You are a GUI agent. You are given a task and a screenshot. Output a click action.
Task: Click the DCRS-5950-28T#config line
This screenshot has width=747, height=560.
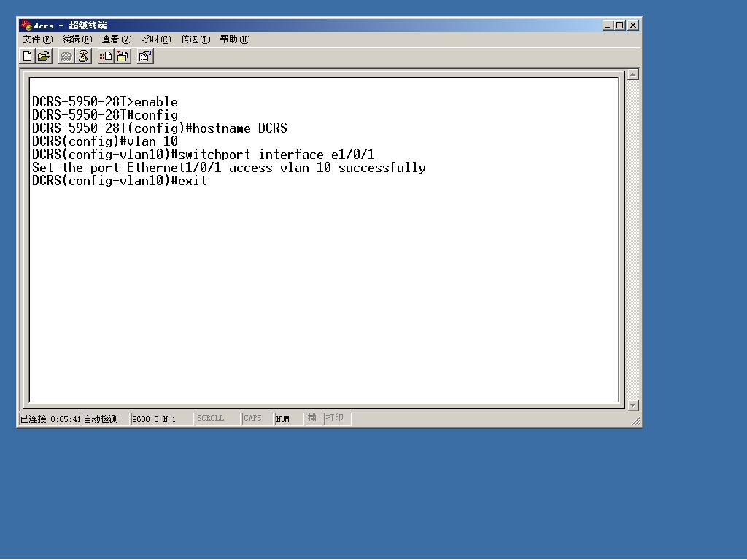(105, 115)
